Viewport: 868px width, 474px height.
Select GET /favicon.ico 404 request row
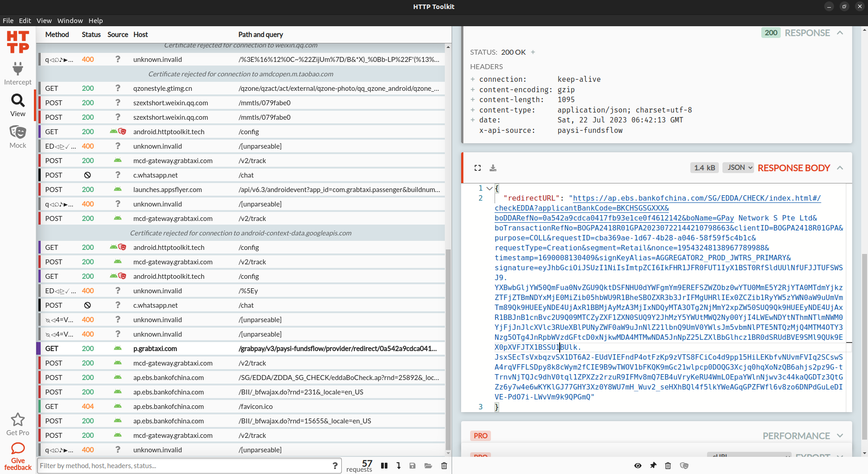point(241,406)
